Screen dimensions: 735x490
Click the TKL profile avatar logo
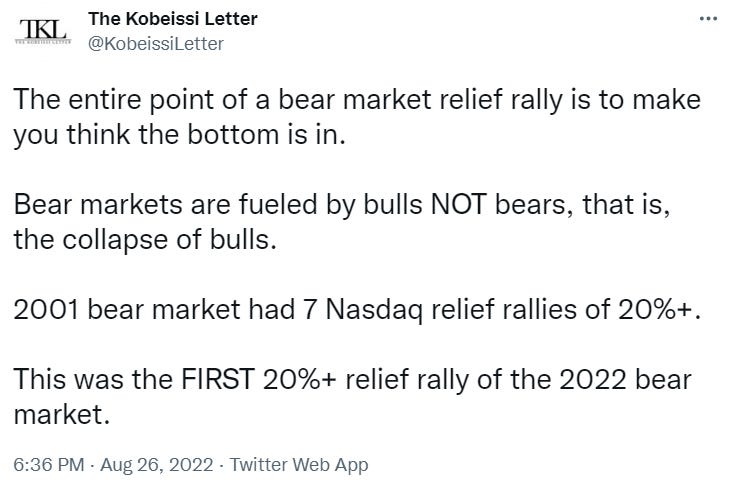coord(40,30)
